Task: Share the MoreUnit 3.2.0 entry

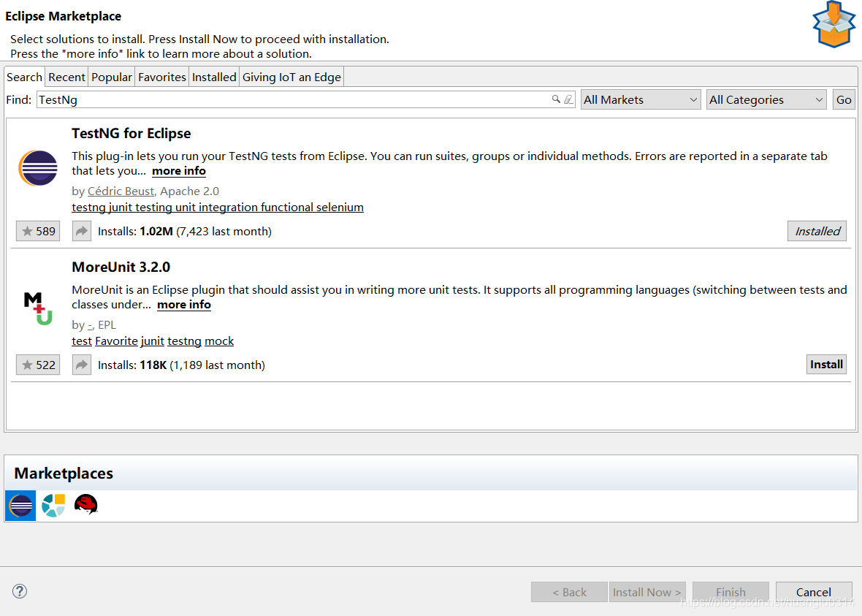Action: click(81, 365)
